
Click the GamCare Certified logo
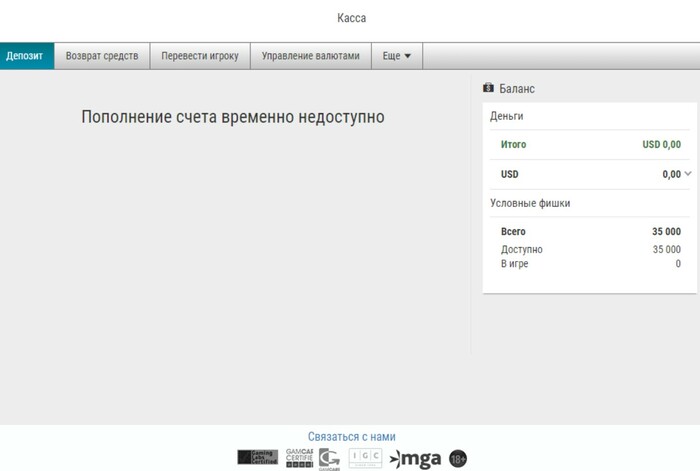click(x=300, y=458)
